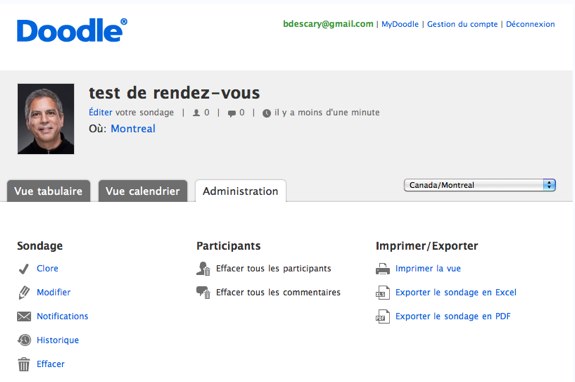The height and width of the screenshot is (382, 575).
Task: Click the participant count person icon
Action: (197, 113)
